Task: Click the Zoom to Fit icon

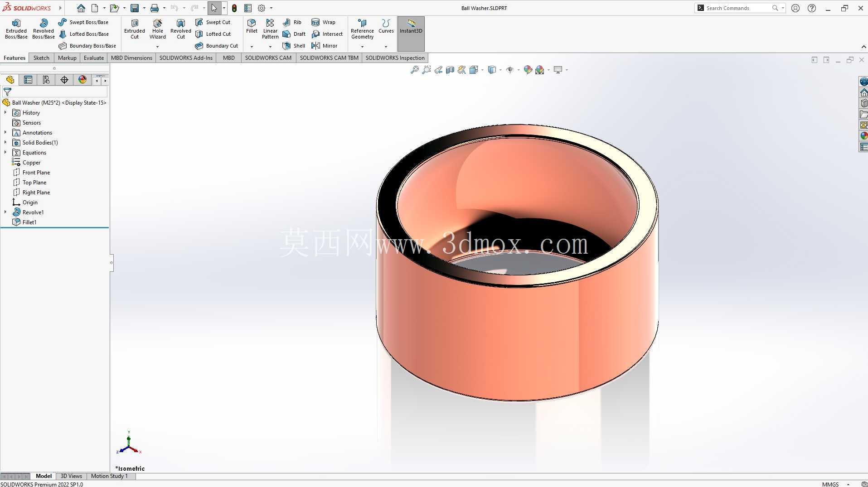Action: pyautogui.click(x=415, y=70)
